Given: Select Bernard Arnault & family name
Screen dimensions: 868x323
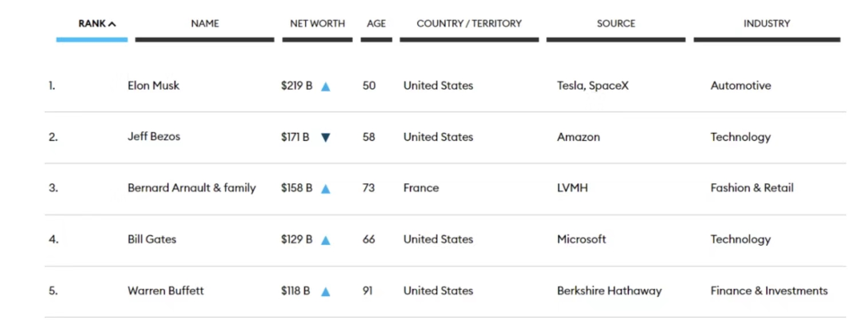Looking at the screenshot, I should [x=191, y=188].
